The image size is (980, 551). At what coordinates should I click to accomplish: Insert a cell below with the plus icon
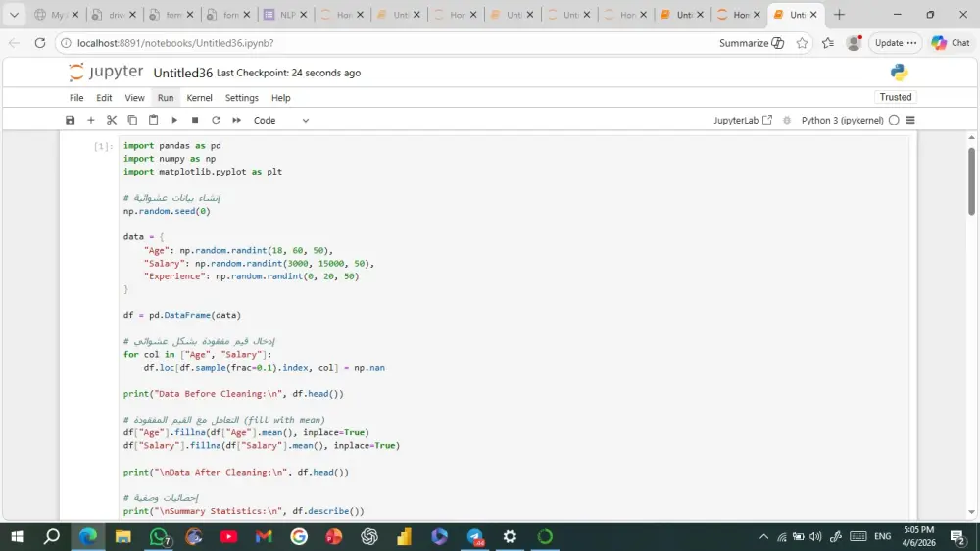90,120
